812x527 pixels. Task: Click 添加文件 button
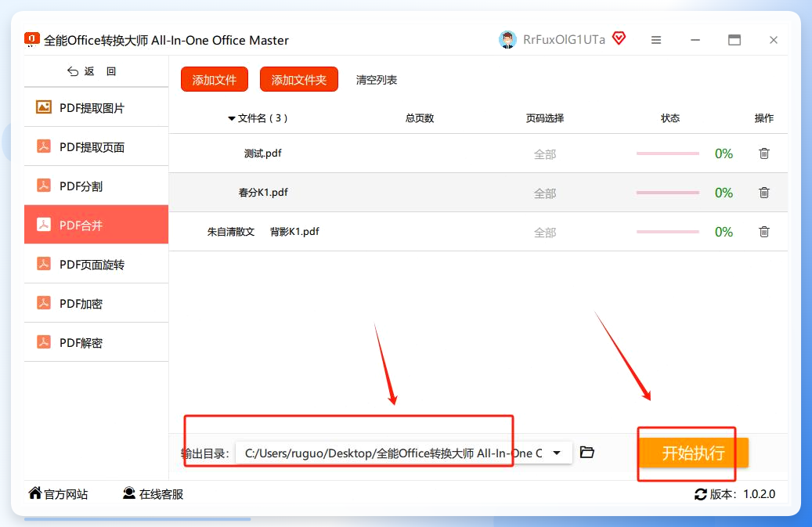(215, 79)
